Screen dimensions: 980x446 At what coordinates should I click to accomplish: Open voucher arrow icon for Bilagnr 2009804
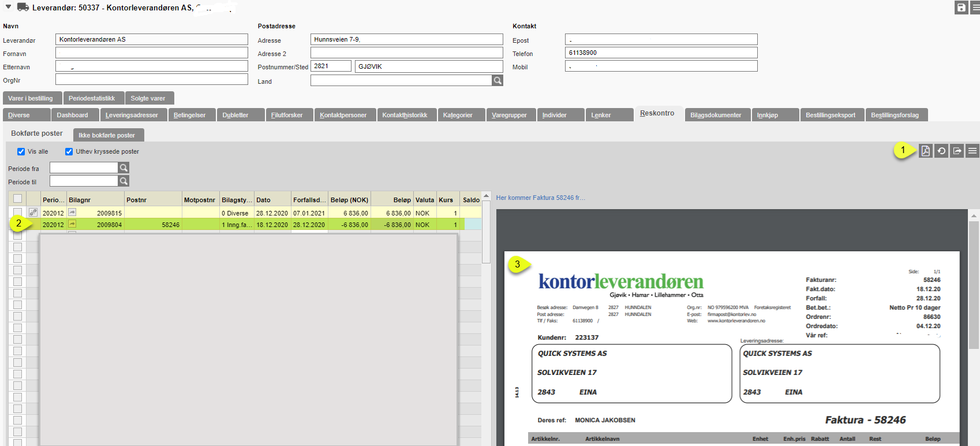coord(72,224)
